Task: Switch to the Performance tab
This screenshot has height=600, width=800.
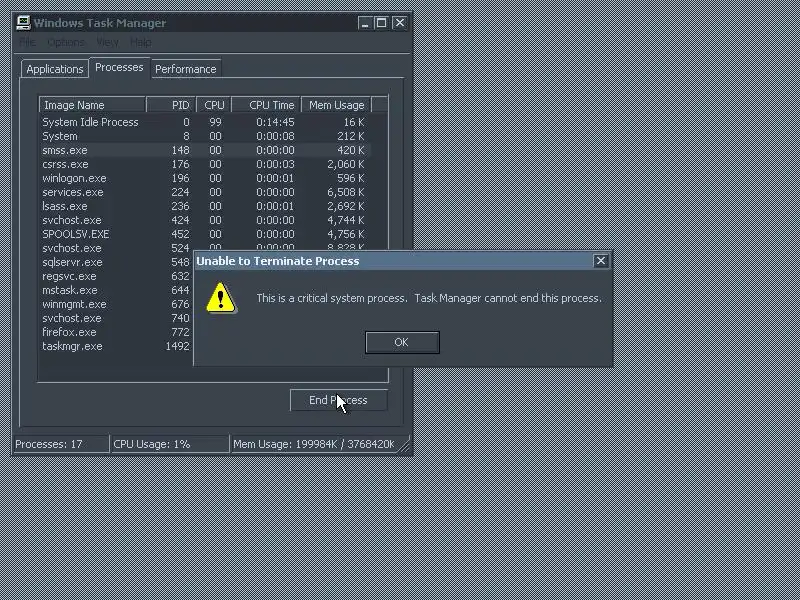Action: 186,69
